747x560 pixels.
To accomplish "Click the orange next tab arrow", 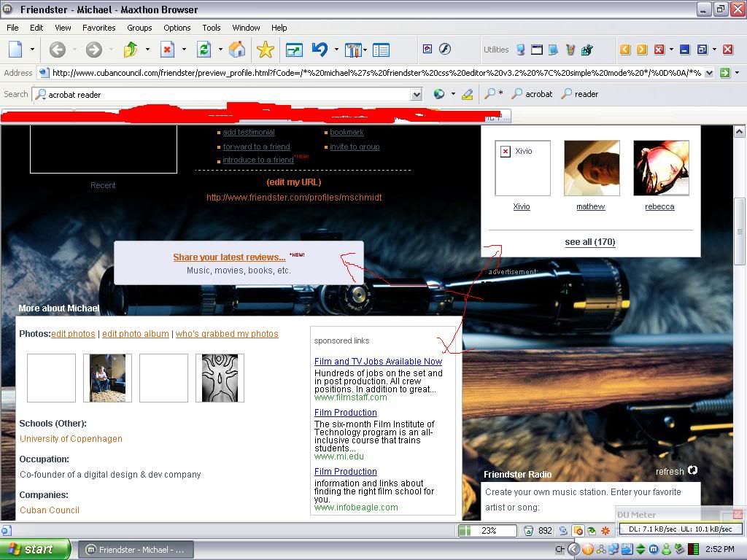I will point(642,50).
